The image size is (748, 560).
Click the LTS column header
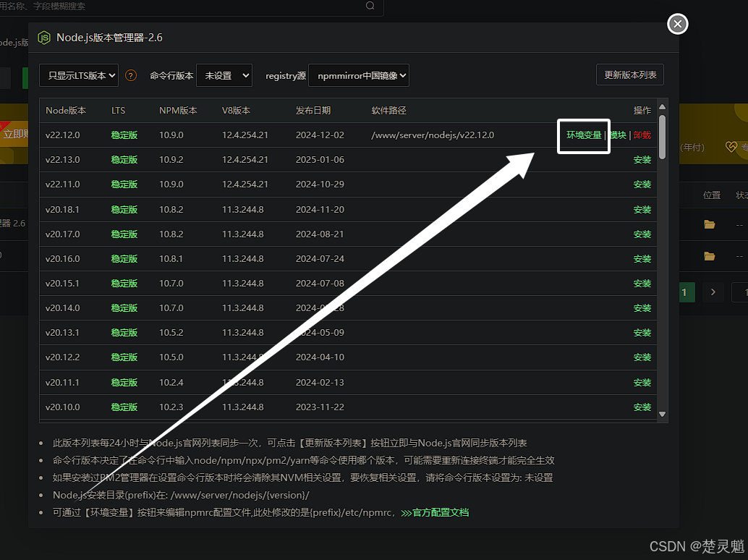point(119,111)
